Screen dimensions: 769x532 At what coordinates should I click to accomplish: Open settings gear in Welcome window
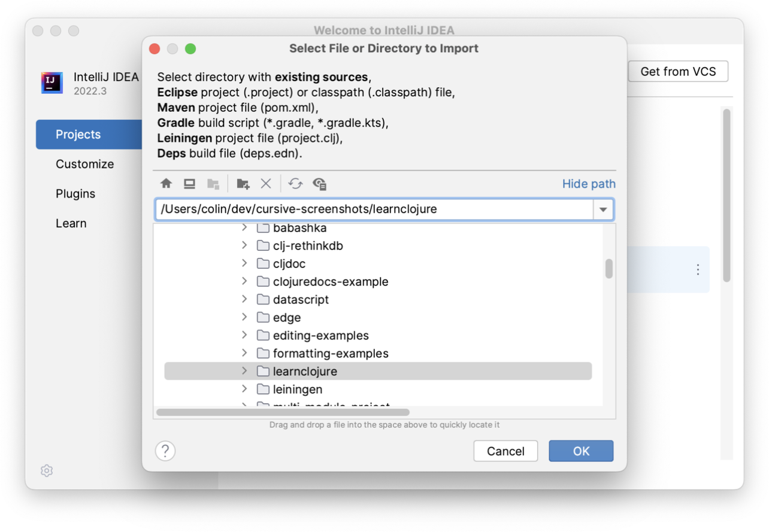pyautogui.click(x=47, y=470)
